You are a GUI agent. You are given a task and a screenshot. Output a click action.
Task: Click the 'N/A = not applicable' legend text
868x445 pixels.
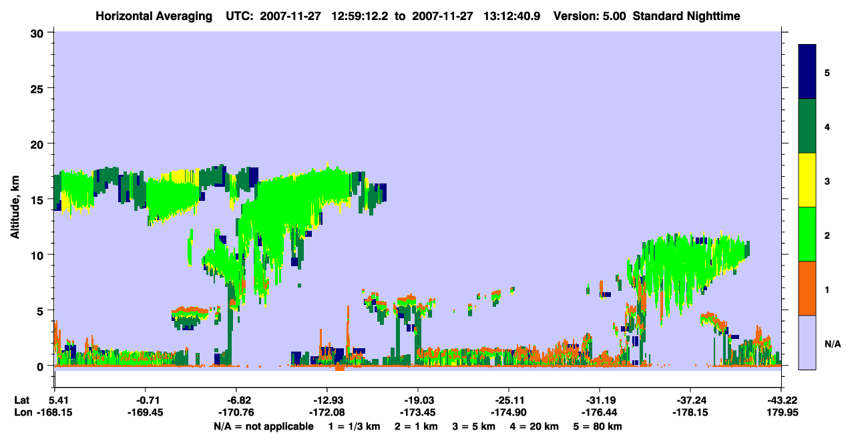tap(263, 426)
